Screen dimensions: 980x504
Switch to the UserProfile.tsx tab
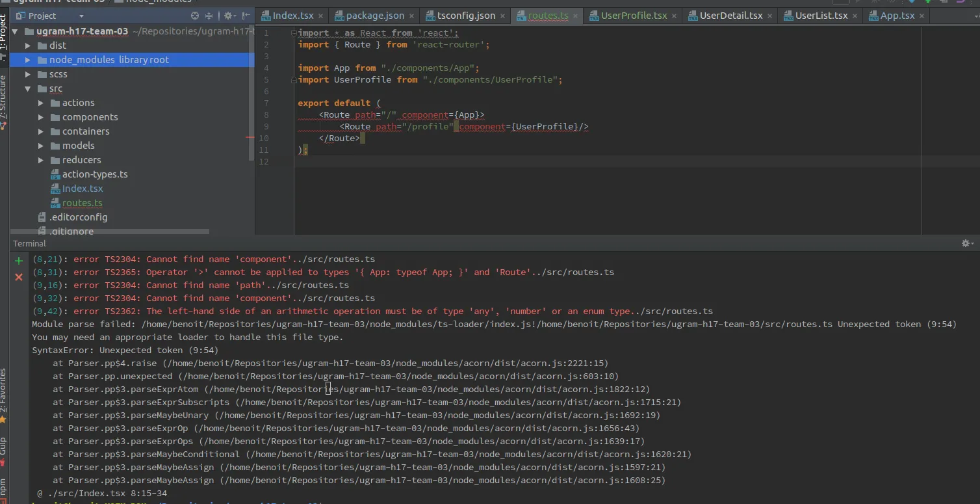pos(633,16)
